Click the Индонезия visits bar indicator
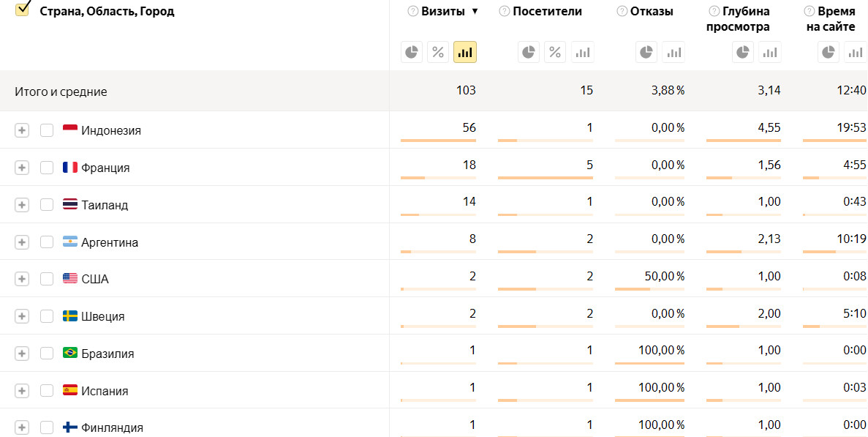 438,140
